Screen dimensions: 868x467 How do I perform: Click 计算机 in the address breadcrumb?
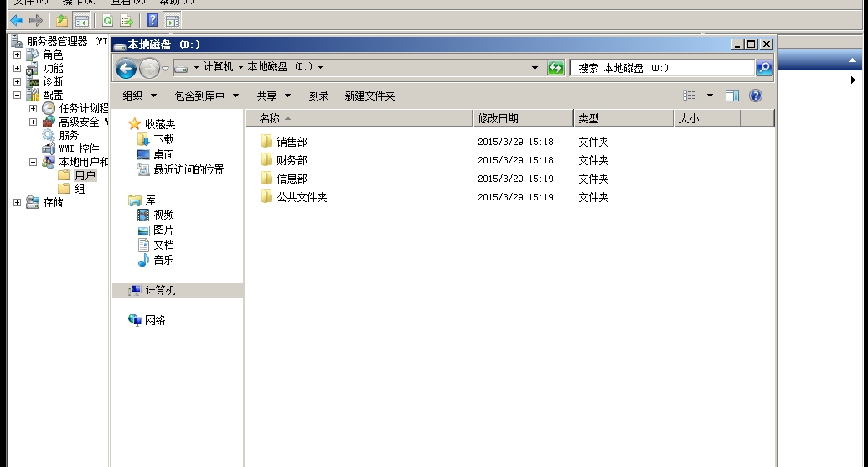(x=218, y=66)
